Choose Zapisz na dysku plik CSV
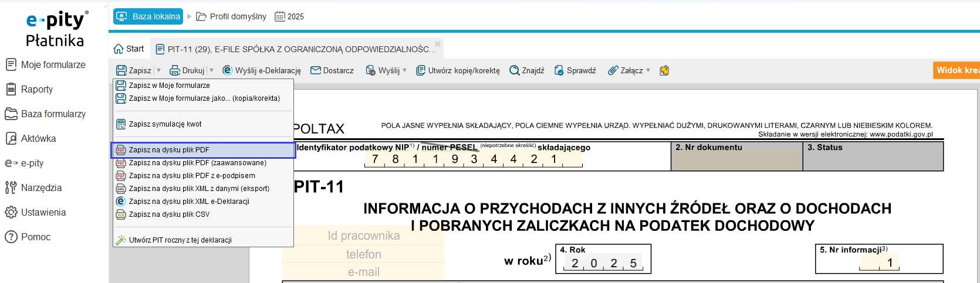Viewport: 980px width, 283px height. pos(169,214)
